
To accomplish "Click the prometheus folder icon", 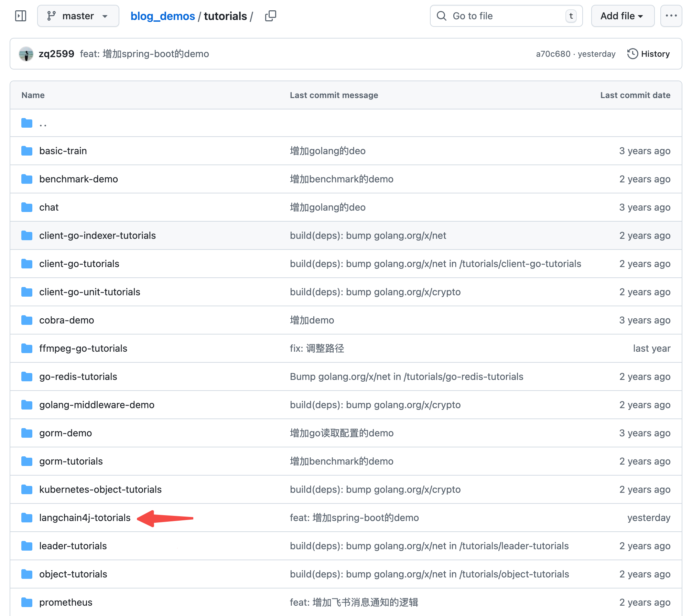I will tap(27, 602).
